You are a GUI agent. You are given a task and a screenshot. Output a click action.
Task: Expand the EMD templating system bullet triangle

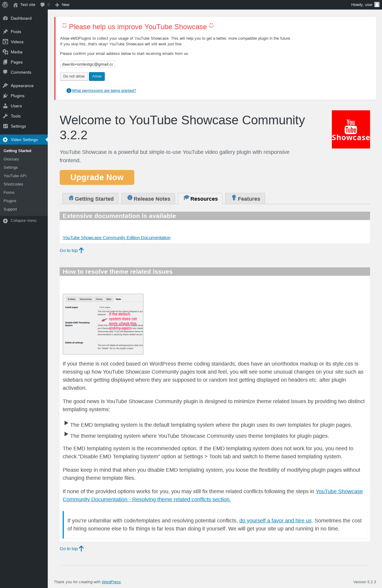[x=66, y=423]
